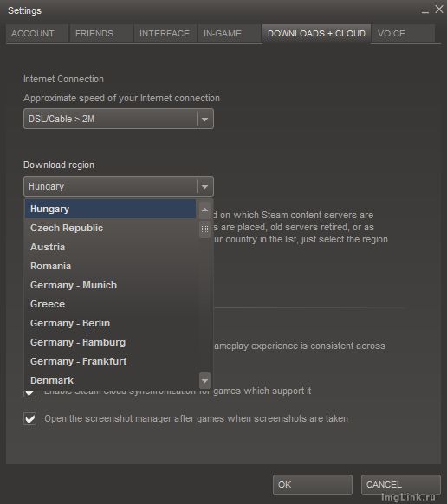Grab the region list scrollbar thumb

[x=204, y=229]
